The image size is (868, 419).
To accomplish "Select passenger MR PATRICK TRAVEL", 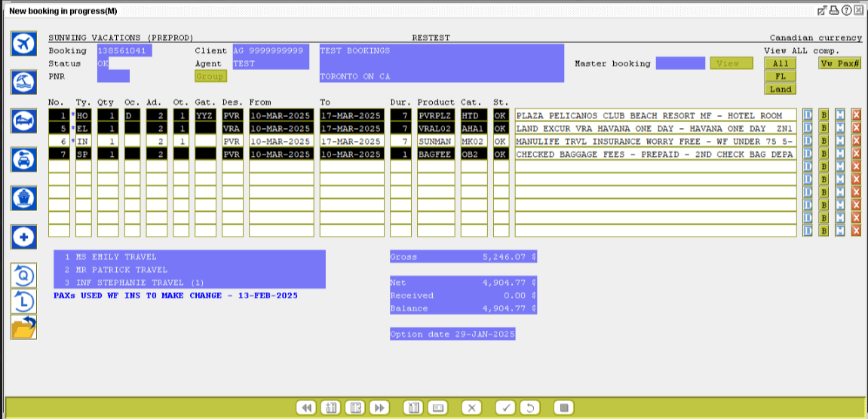I will click(190, 270).
